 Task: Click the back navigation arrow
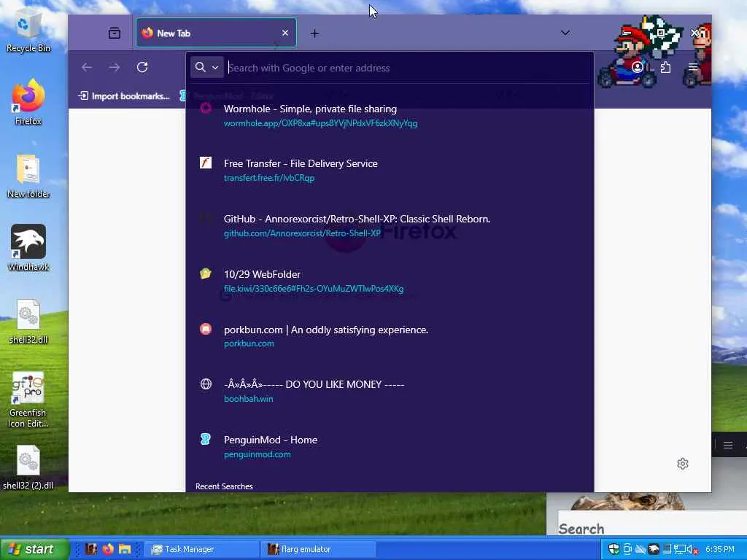[x=87, y=67]
